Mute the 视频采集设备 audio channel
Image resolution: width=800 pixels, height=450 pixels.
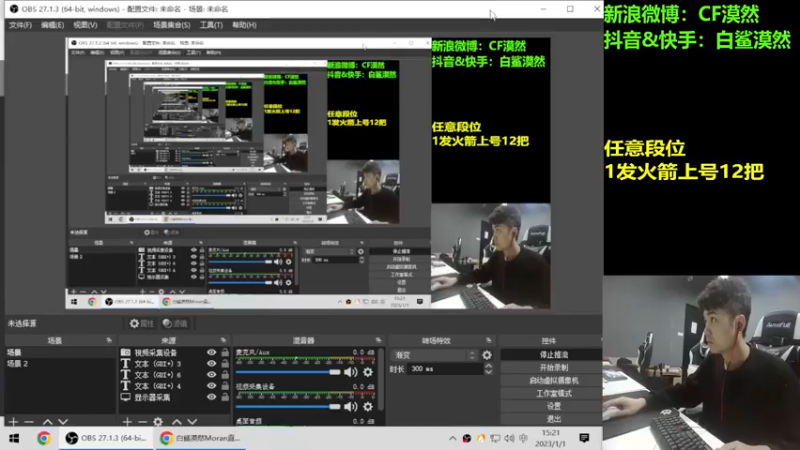pyautogui.click(x=351, y=407)
